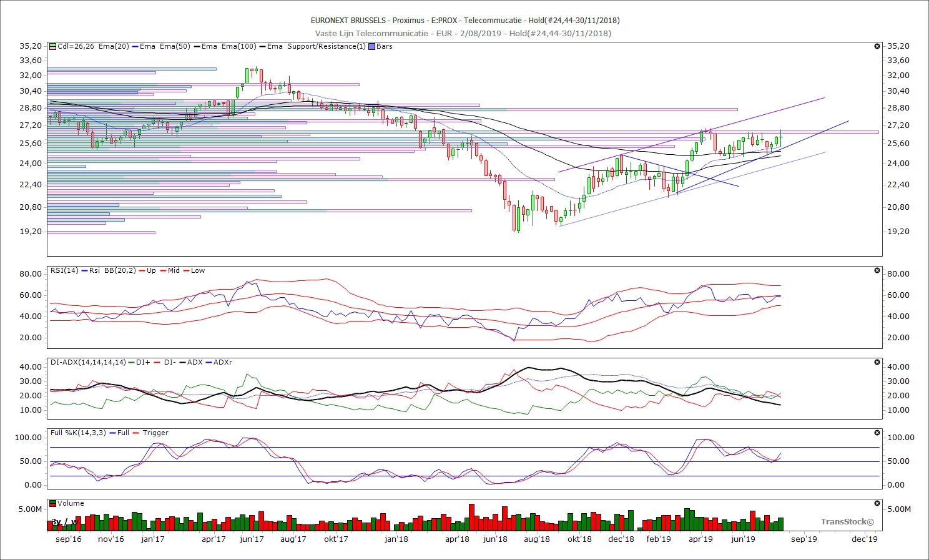Viewport: 929px width, 560px height.
Task: Click the Low band legend label
Action: (x=198, y=270)
